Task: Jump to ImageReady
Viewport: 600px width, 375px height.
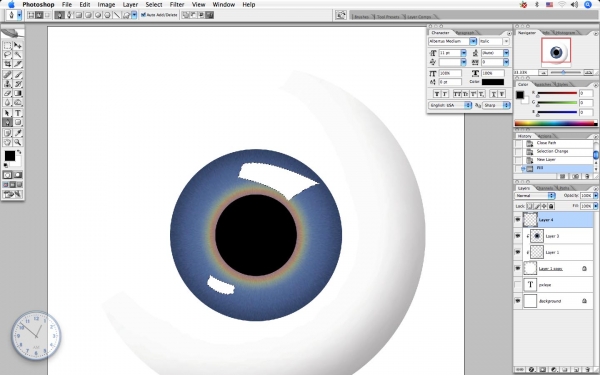Action: tap(13, 194)
